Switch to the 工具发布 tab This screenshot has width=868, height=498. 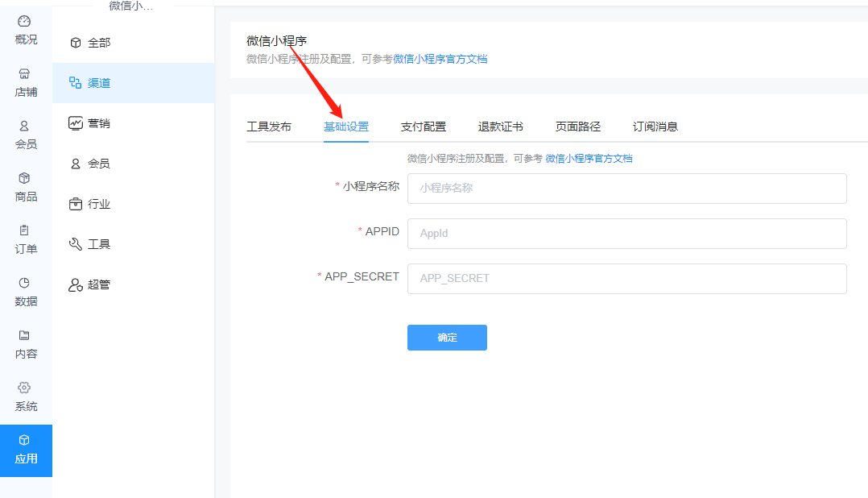268,127
